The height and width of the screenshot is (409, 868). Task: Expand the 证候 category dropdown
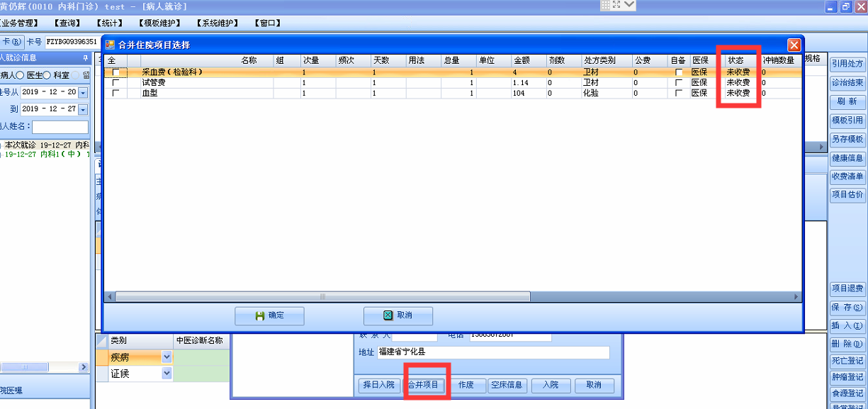167,373
